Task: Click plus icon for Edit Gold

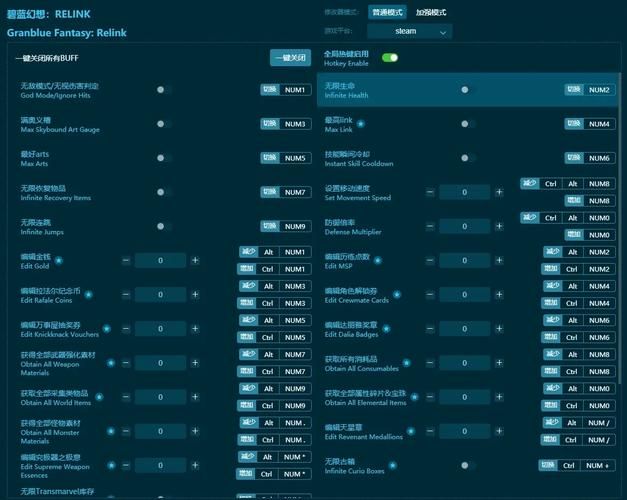Action: click(195, 260)
